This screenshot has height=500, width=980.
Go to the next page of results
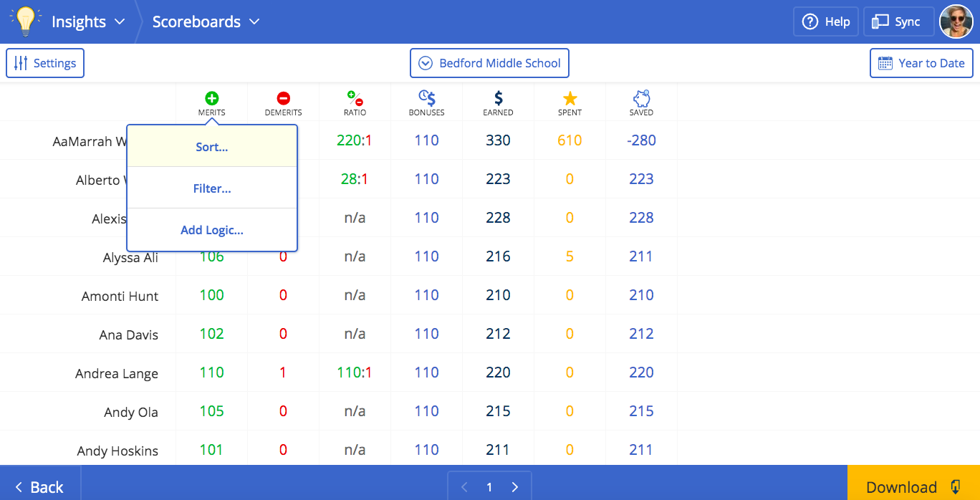(514, 486)
